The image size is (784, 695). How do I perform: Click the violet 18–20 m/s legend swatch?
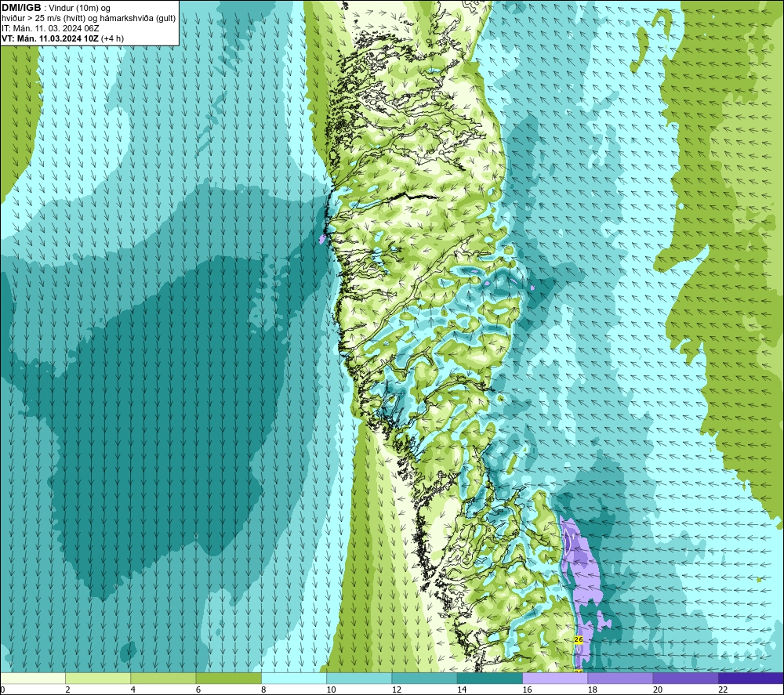click(620, 678)
